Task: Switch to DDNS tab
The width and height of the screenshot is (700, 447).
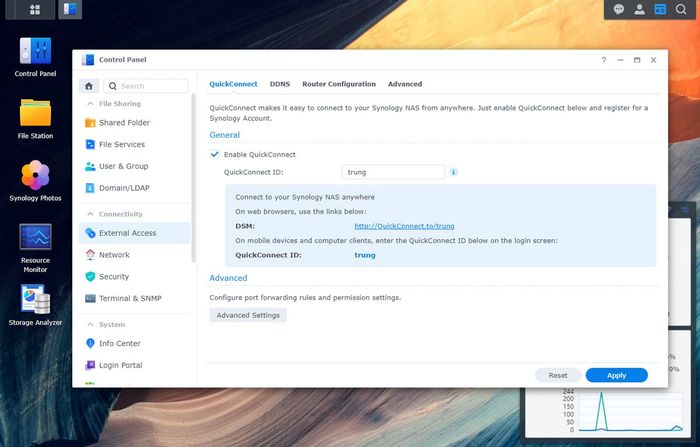Action: point(280,84)
